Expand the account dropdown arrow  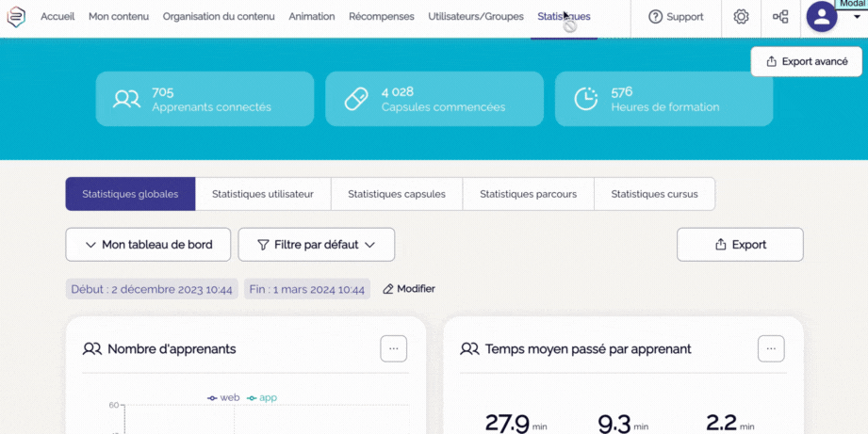[857, 17]
